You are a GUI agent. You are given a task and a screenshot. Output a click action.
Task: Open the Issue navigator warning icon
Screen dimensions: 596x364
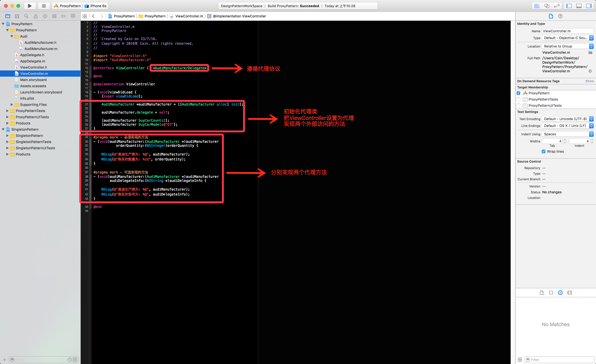(x=36, y=16)
